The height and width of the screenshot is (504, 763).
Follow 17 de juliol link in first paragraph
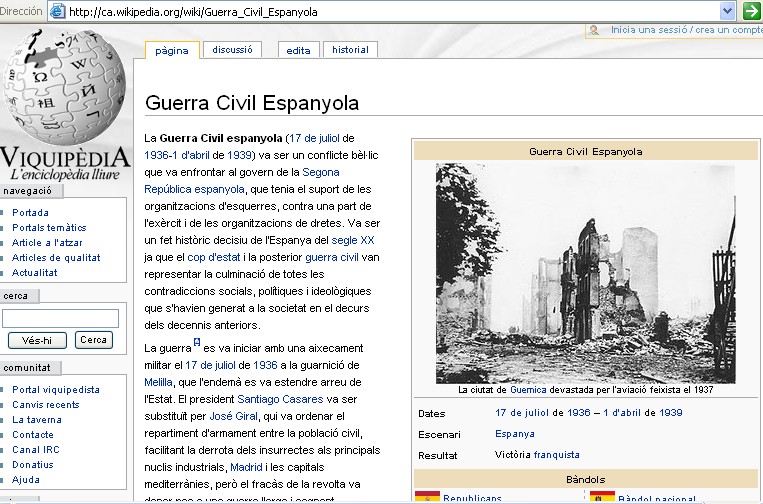314,138
